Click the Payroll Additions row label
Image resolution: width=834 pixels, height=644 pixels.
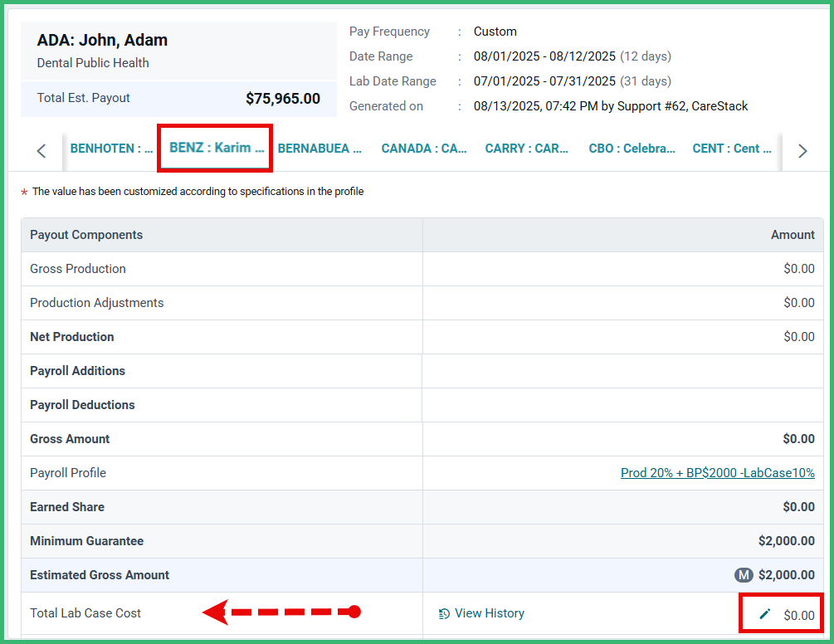(x=78, y=371)
